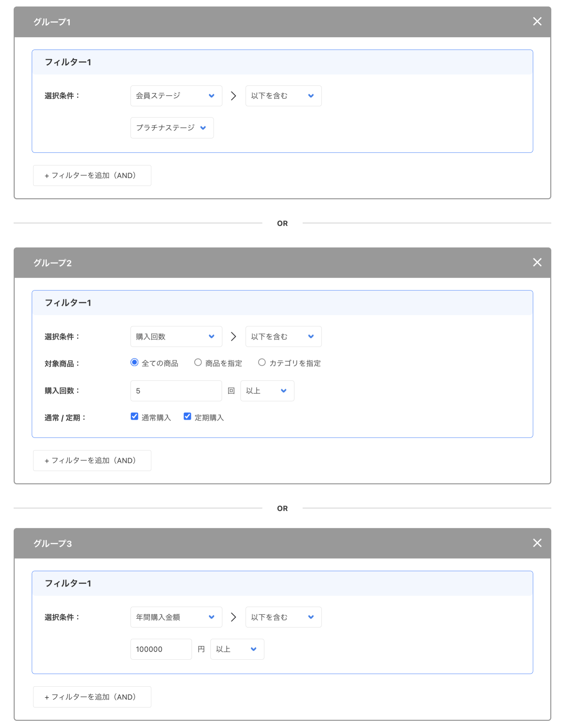Screen dimensions: 567x728
Task: Close グループ1 with its X icon
Action: pyautogui.click(x=537, y=21)
